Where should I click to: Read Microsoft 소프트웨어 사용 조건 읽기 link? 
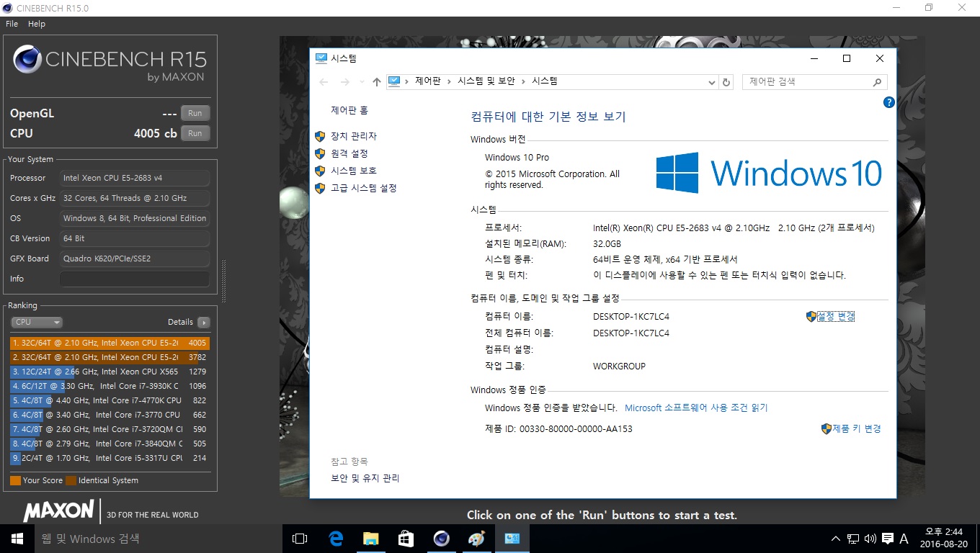[x=696, y=408]
